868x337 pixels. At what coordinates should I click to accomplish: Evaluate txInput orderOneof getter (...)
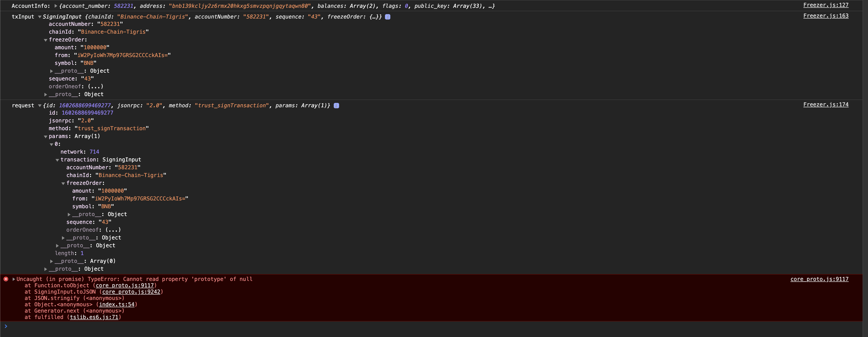coord(95,87)
